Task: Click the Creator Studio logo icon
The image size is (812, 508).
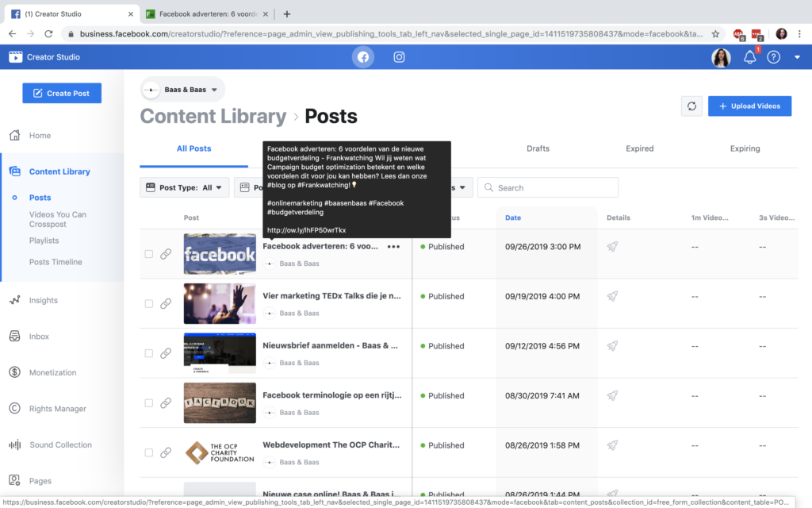Action: [x=16, y=57]
